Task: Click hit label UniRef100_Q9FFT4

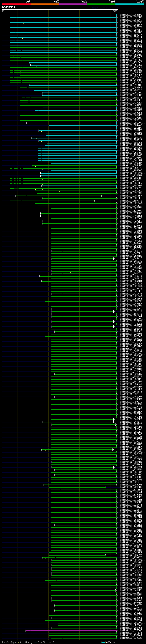Action: pos(131,42)
